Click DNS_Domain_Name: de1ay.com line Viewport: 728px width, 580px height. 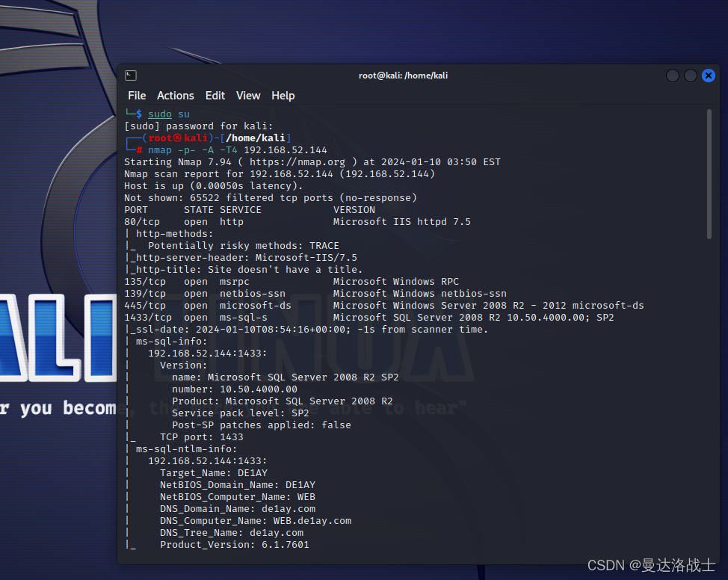pos(238,510)
